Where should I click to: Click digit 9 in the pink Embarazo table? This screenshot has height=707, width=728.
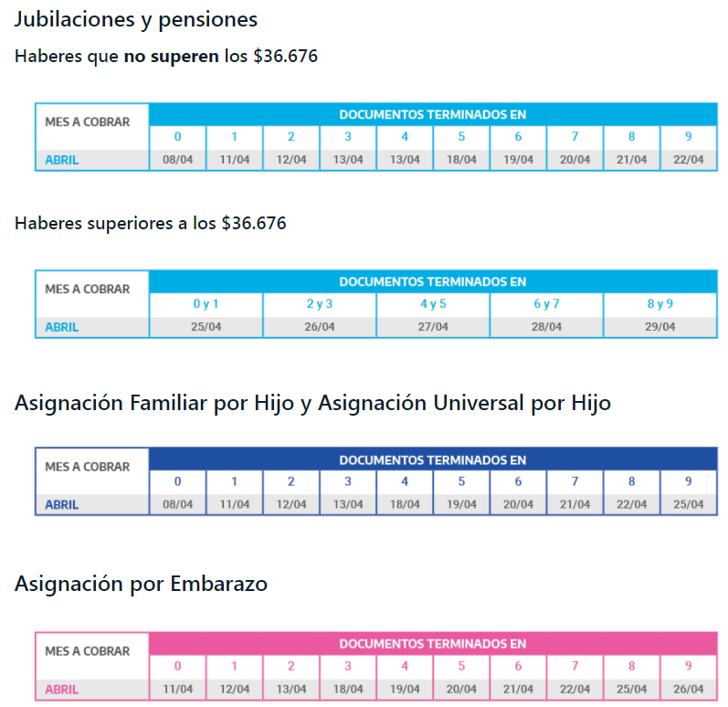[689, 667]
